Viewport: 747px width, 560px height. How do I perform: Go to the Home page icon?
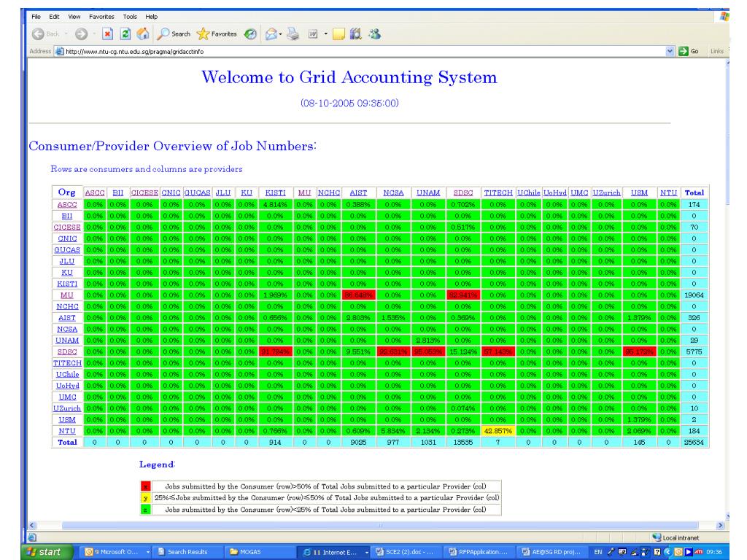point(142,34)
